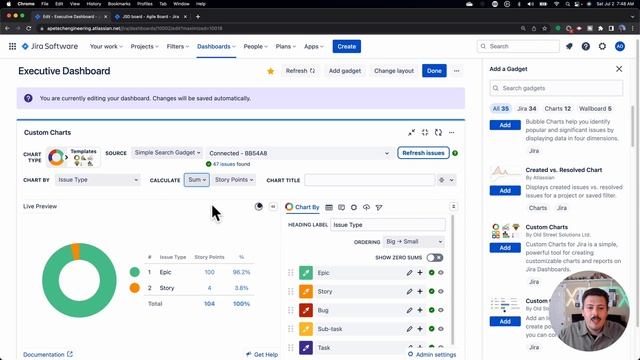Open Jira notifications bell
The height and width of the screenshot is (360, 640).
click(x=569, y=47)
